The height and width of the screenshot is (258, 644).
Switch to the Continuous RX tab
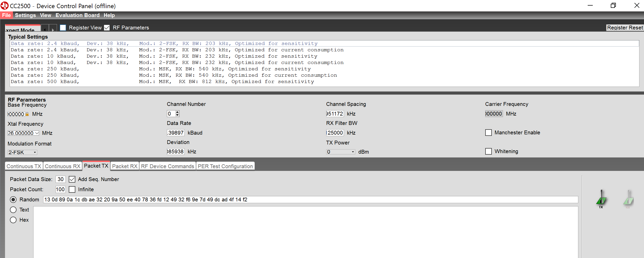click(x=62, y=166)
